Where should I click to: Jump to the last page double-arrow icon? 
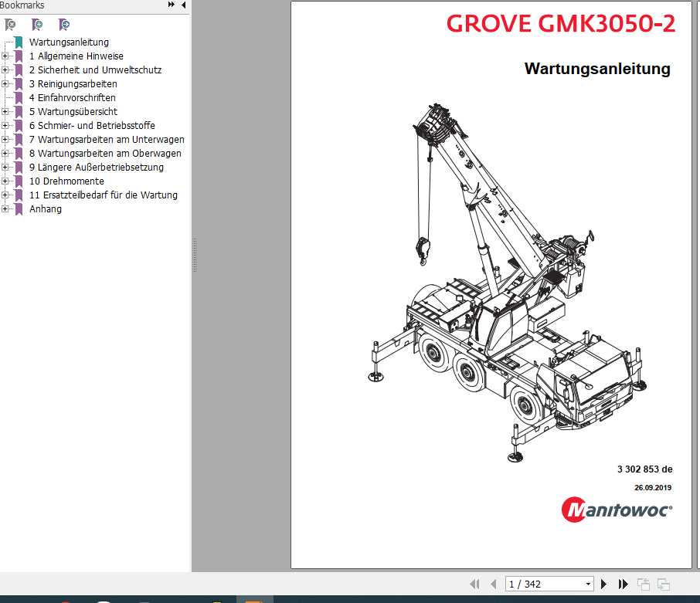(x=622, y=584)
